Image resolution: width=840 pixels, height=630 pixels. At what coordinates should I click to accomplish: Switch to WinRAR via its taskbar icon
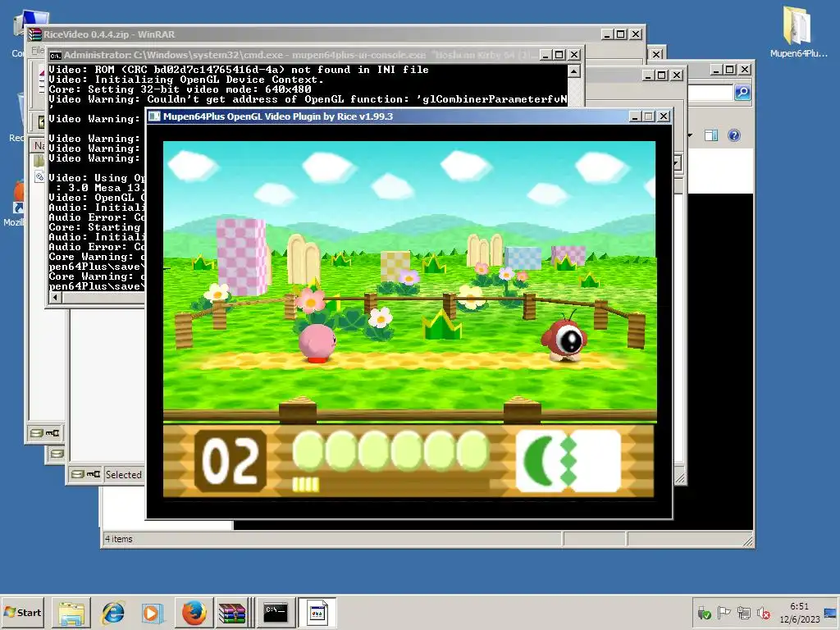tap(232, 613)
